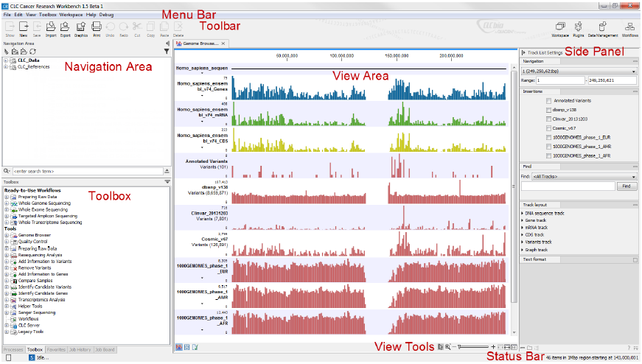Open the Debug menu
Image resolution: width=642 pixels, height=364 pixels.
pyautogui.click(x=106, y=15)
